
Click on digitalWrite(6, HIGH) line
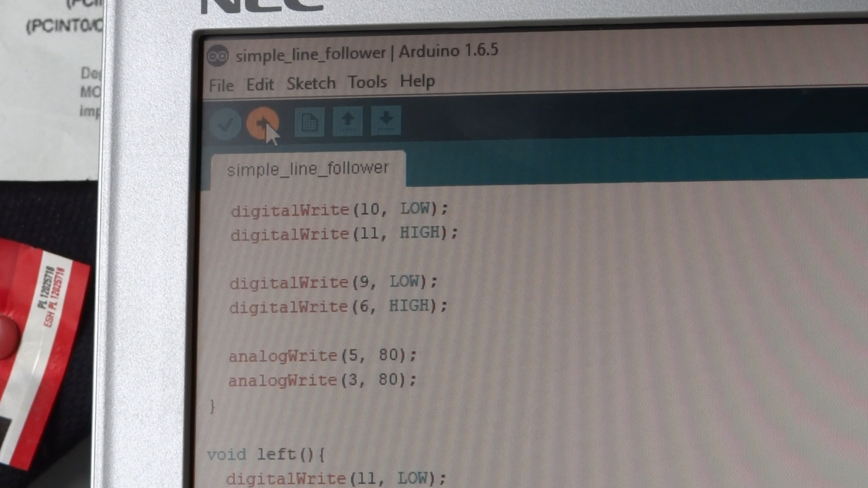338,307
